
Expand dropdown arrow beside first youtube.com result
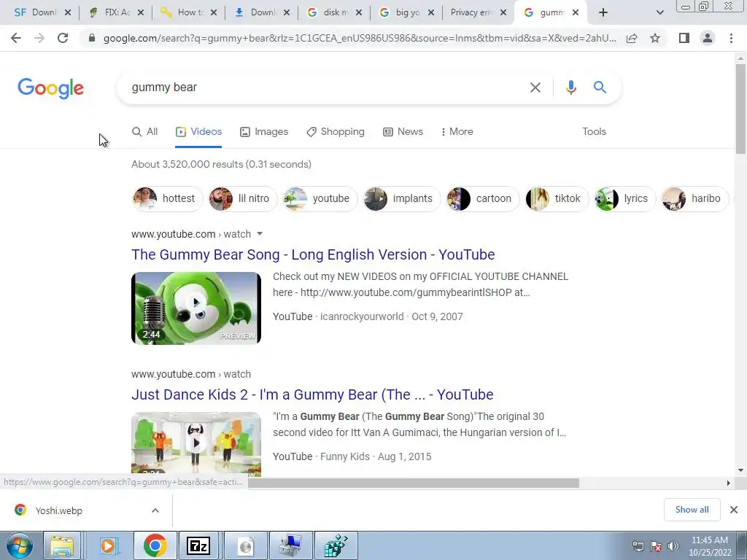tap(260, 234)
